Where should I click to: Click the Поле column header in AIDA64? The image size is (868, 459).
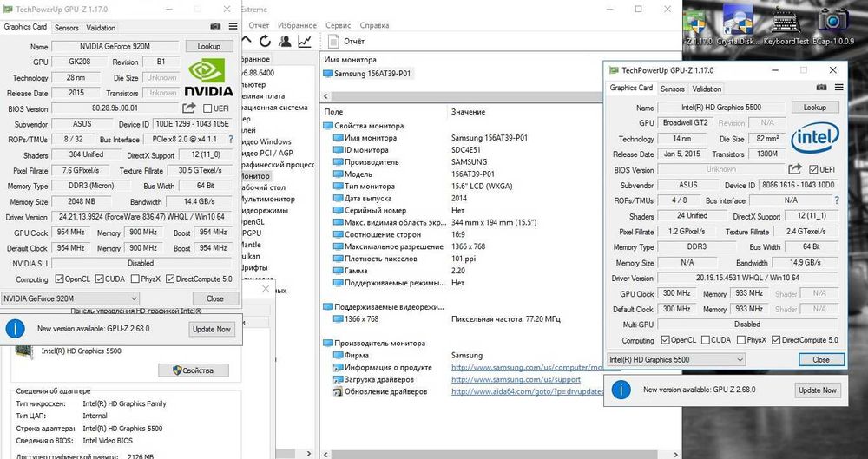tap(334, 112)
